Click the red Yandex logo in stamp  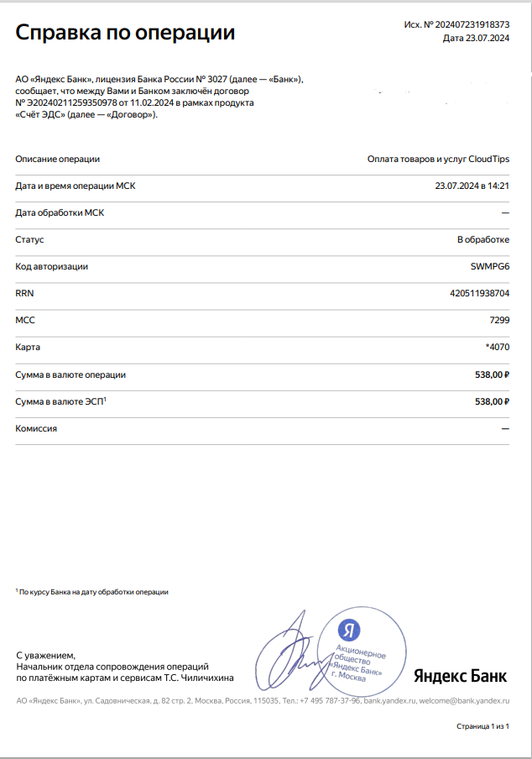coord(349,629)
